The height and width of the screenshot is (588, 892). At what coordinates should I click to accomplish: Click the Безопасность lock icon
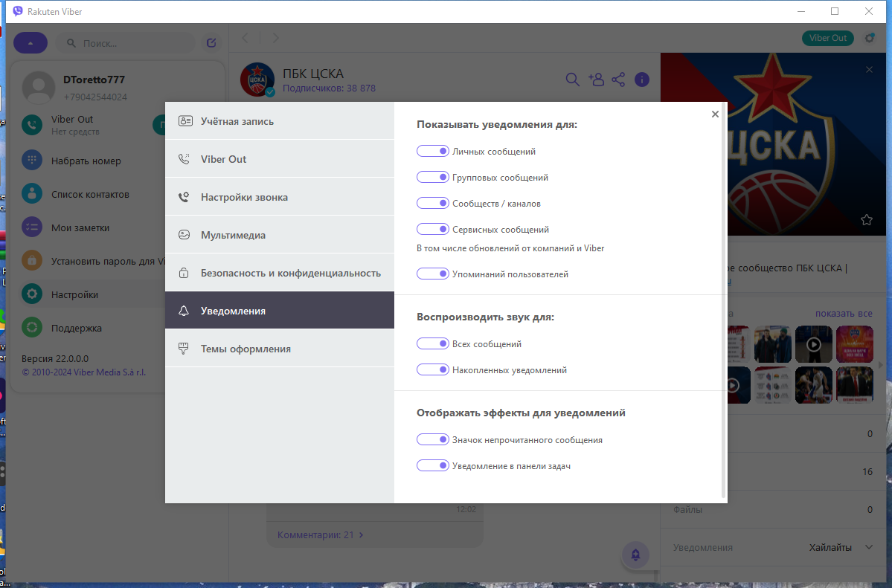(x=184, y=273)
